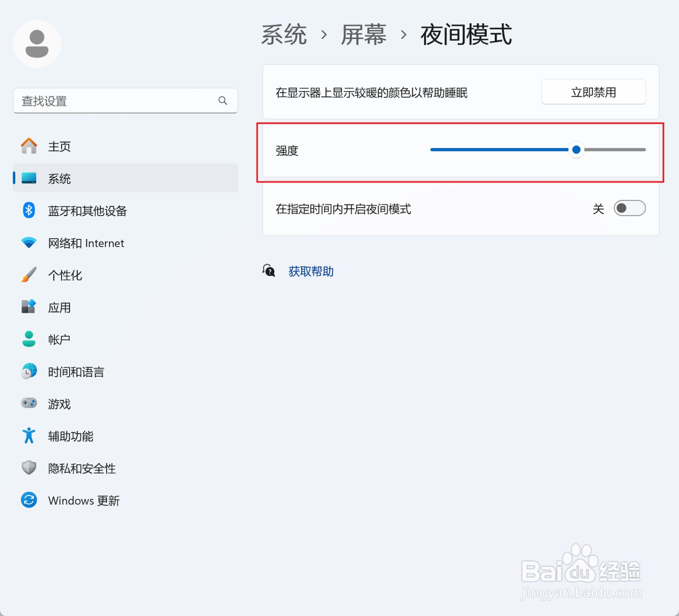Open the 获取帮助 link
Screen dimensions: 679x616
coord(311,271)
